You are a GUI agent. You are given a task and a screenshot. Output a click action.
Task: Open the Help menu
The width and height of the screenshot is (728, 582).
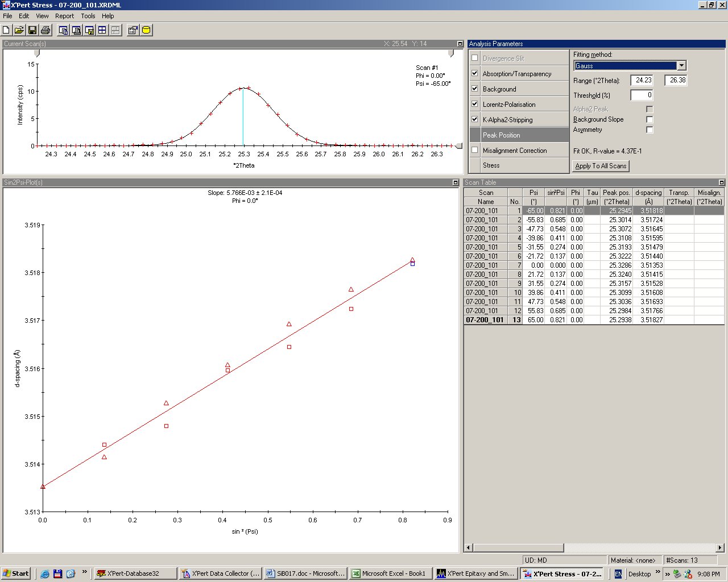tap(108, 16)
